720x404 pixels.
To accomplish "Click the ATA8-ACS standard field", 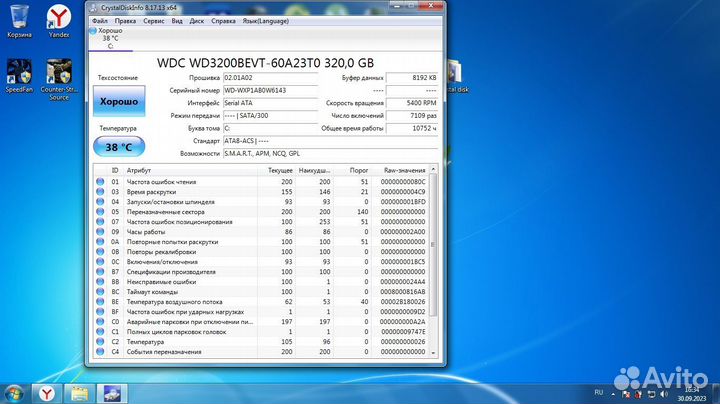I will coord(331,141).
